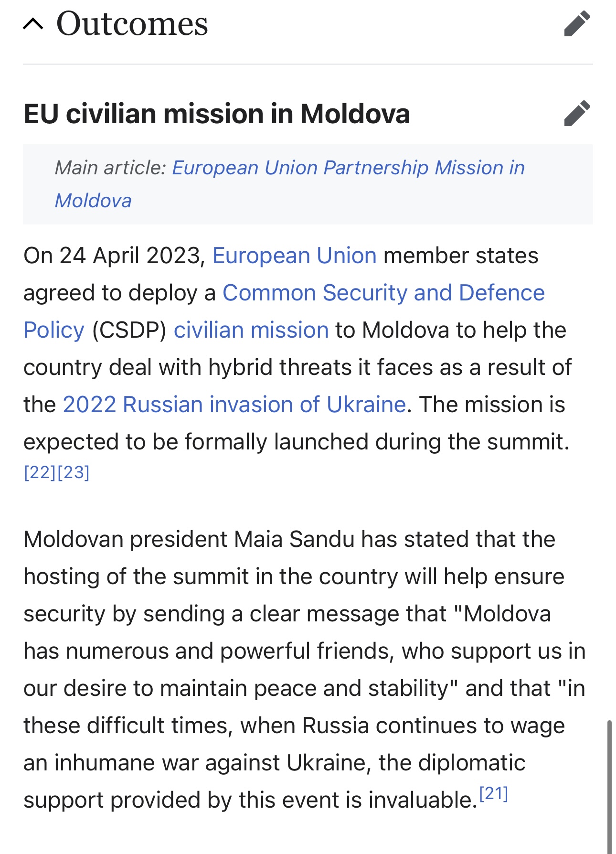Edit the EU civilian mission subsection pencil
This screenshot has height=854, width=616.
pos(577,113)
